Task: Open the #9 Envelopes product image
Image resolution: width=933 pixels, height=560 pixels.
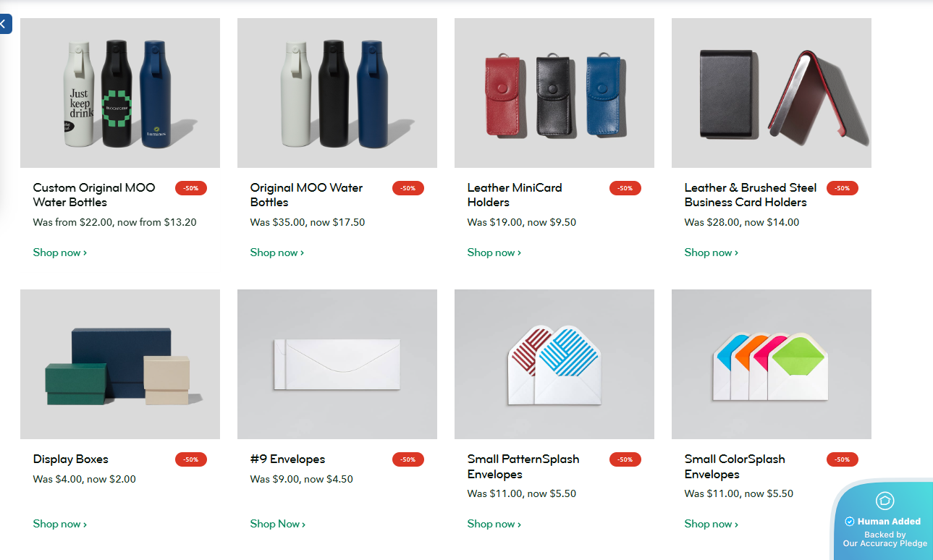Action: coord(337,365)
